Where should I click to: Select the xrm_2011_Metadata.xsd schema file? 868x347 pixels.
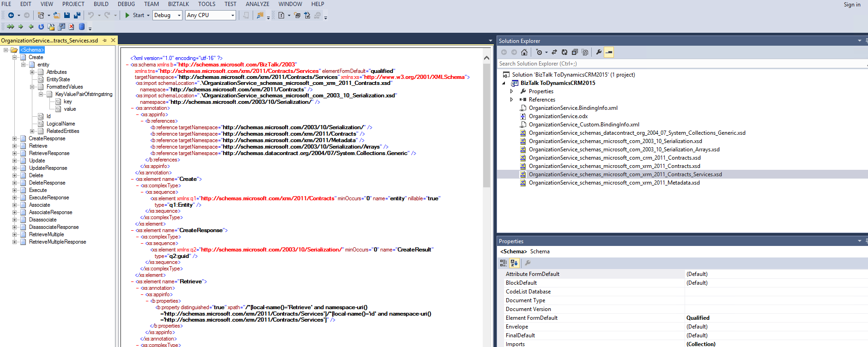tap(614, 183)
